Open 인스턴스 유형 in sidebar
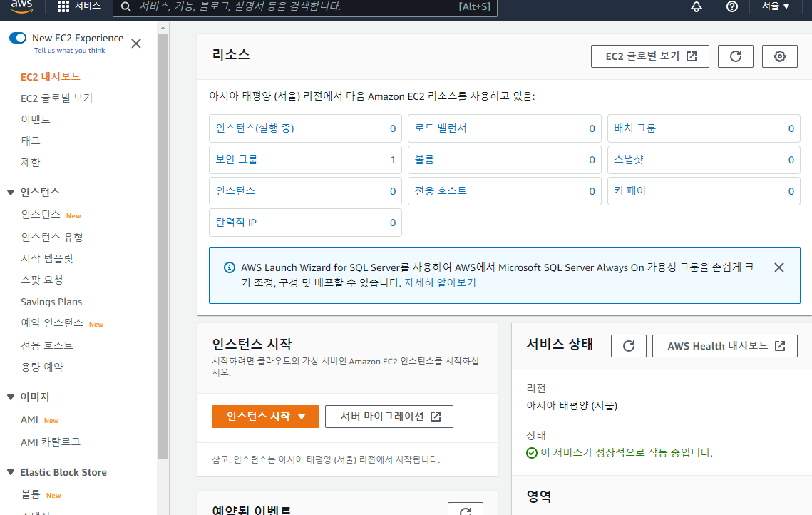The image size is (812, 515). (52, 237)
